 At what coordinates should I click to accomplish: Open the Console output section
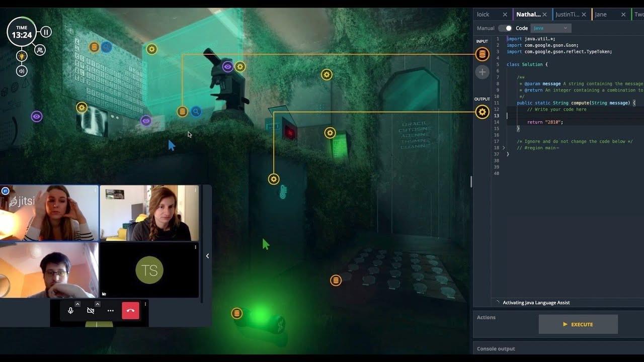(x=496, y=348)
